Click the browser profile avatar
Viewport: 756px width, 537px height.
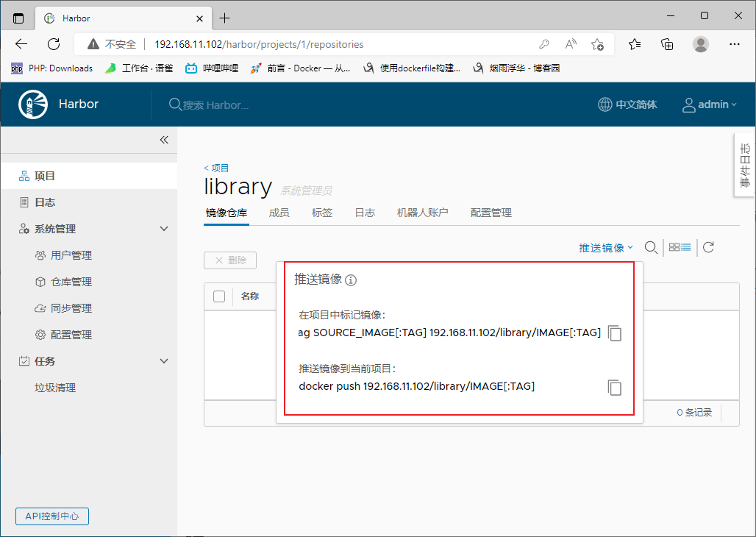point(701,44)
